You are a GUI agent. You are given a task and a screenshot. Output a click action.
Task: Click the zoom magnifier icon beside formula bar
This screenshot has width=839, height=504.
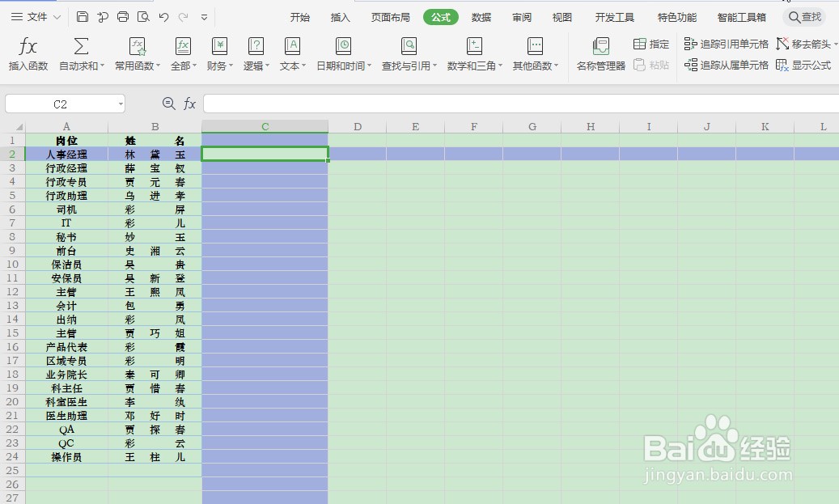tap(168, 104)
